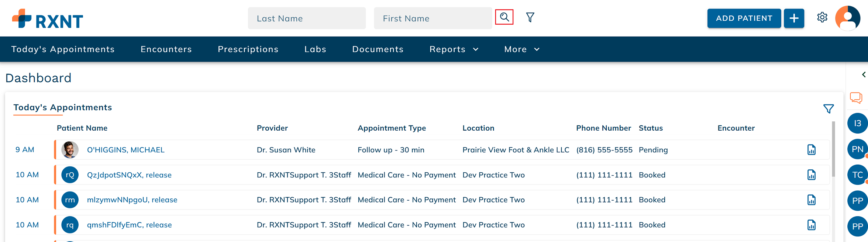Open encounter document for O'HIGGINS, MICHAEL
The height and width of the screenshot is (242, 868).
tap(811, 150)
